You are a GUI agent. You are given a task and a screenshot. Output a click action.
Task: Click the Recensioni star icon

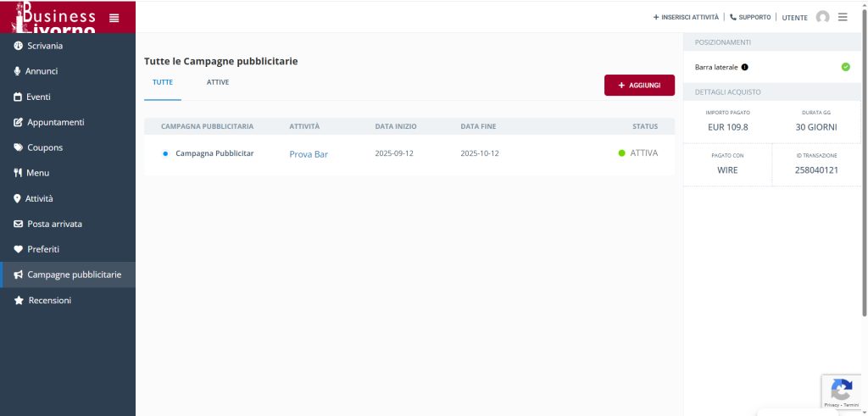pyautogui.click(x=18, y=300)
